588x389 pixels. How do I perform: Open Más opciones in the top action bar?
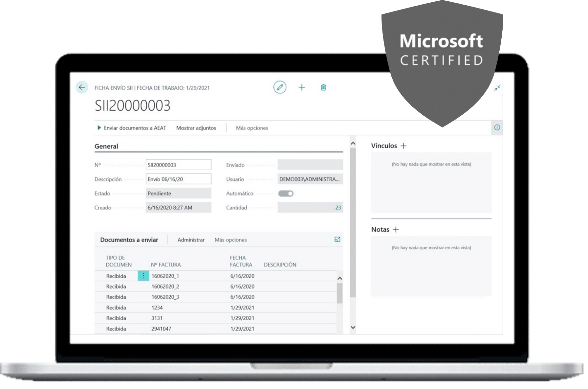click(x=252, y=128)
